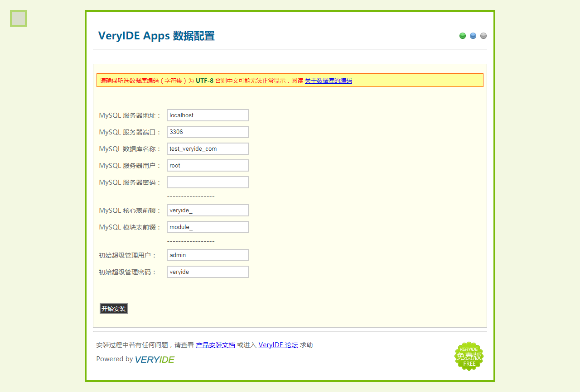Click the MySQL 数据库名称 label
580x392 pixels.
click(x=130, y=149)
